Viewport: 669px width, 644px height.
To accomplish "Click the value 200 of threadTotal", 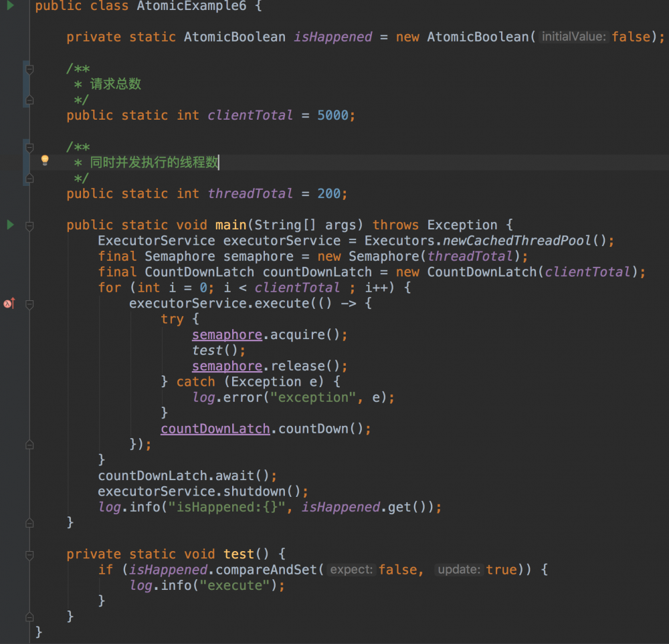I will click(329, 194).
